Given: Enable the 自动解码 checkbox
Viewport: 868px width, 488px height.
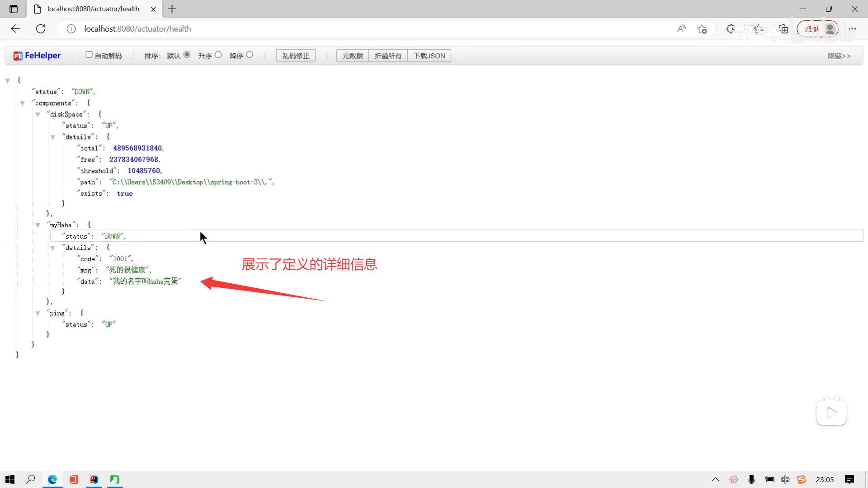Looking at the screenshot, I should pos(89,55).
